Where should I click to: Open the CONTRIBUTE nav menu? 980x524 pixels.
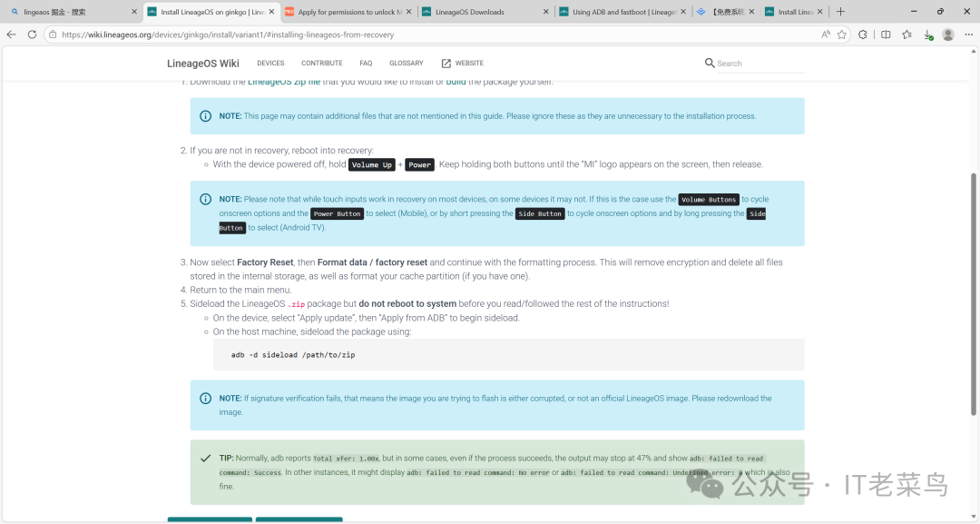[x=322, y=64]
